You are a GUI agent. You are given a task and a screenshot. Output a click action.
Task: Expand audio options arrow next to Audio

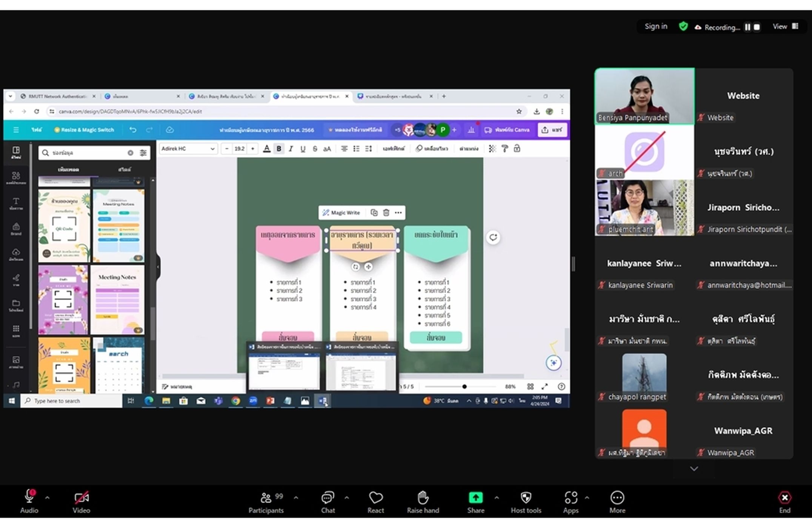[x=47, y=498]
